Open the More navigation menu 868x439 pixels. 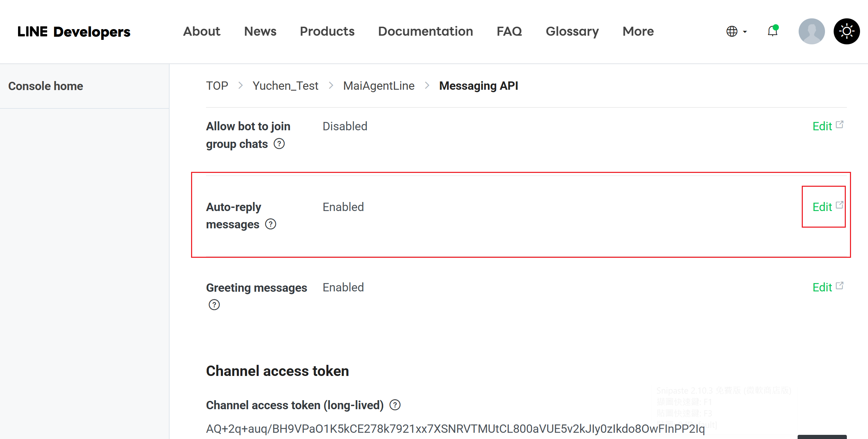(638, 31)
